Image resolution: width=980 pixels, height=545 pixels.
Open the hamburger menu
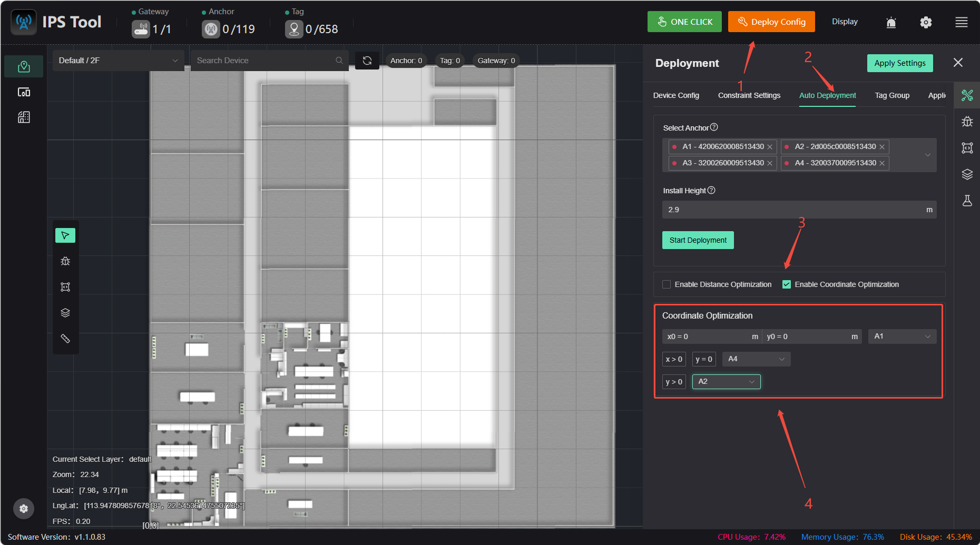click(x=962, y=22)
